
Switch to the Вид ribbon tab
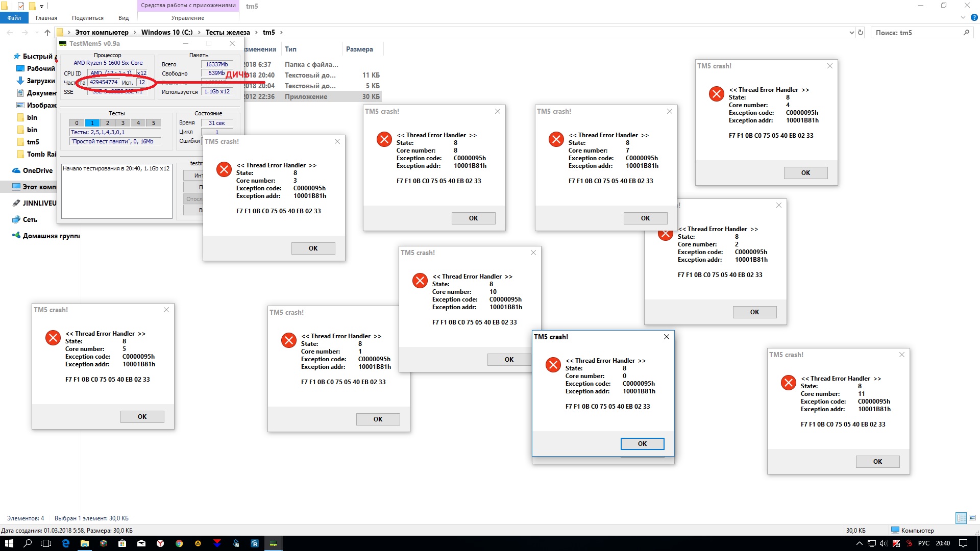(124, 18)
